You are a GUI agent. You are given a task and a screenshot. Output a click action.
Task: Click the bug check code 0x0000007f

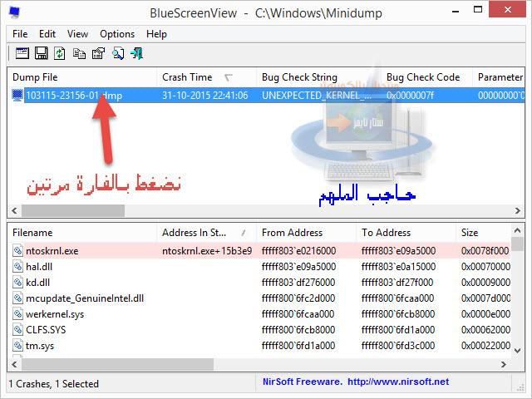[410, 96]
